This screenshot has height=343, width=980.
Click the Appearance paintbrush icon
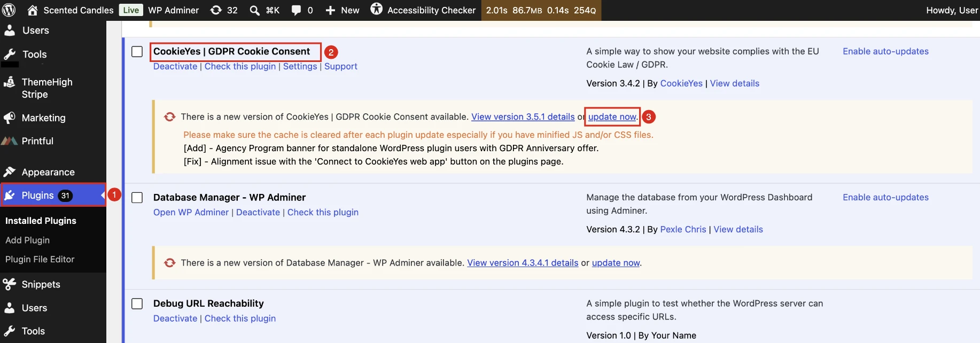10,172
